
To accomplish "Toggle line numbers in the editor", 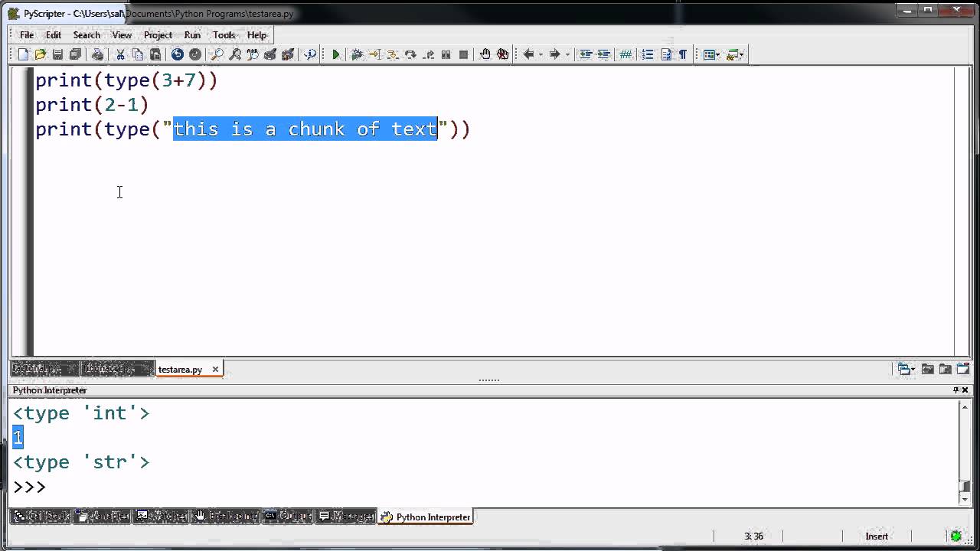I will [x=648, y=54].
